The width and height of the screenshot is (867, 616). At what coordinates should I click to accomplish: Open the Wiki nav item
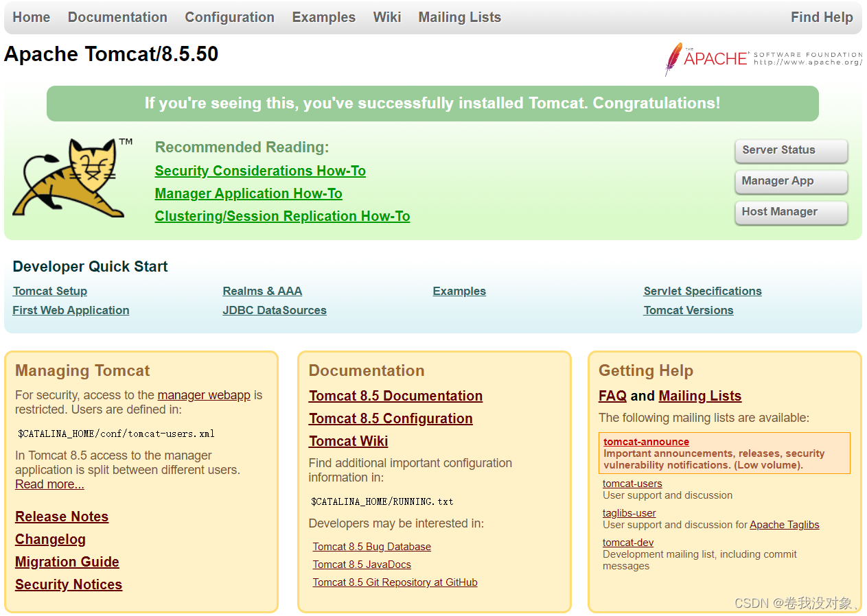tap(387, 17)
